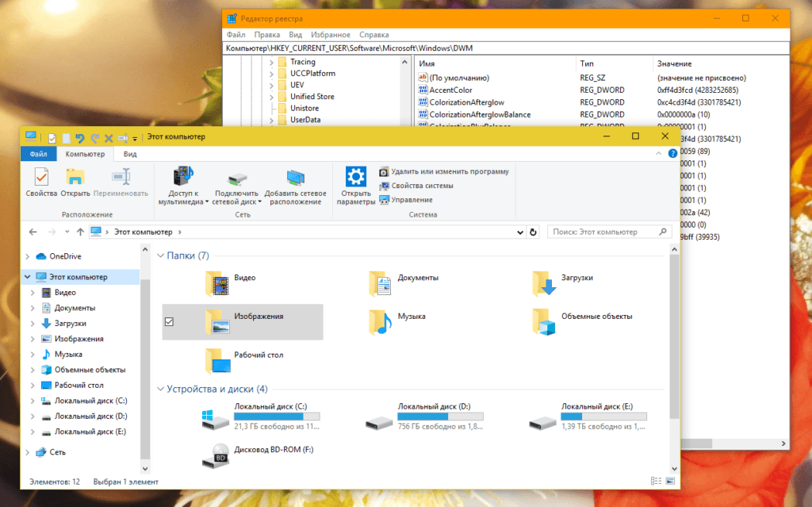
Task: Collapse the Папки (7) group
Action: coord(160,255)
